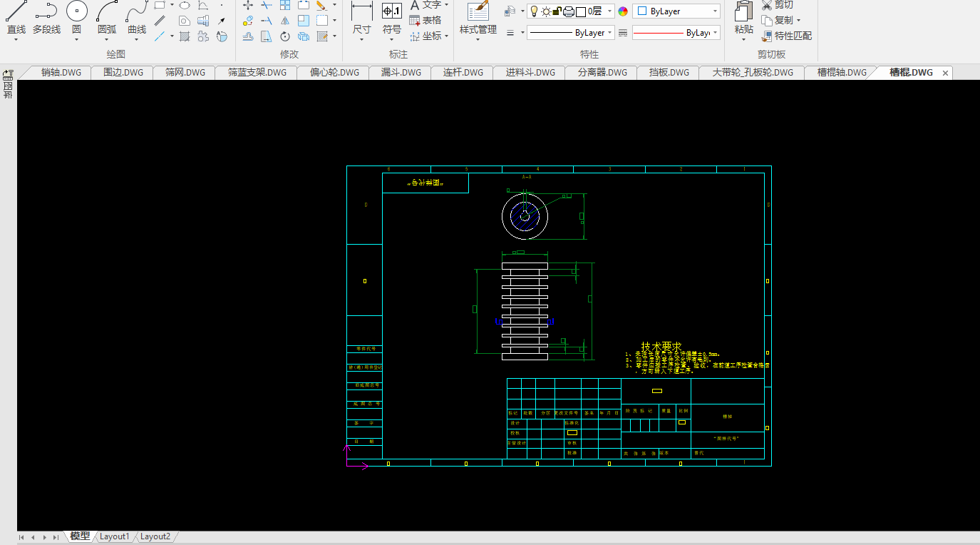Switch to the 偏心轮.DWG tab
This screenshot has width=980, height=545.
point(334,73)
